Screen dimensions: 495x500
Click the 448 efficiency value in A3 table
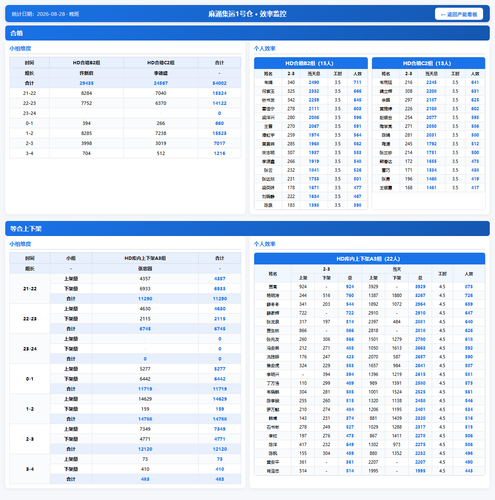coord(469,471)
